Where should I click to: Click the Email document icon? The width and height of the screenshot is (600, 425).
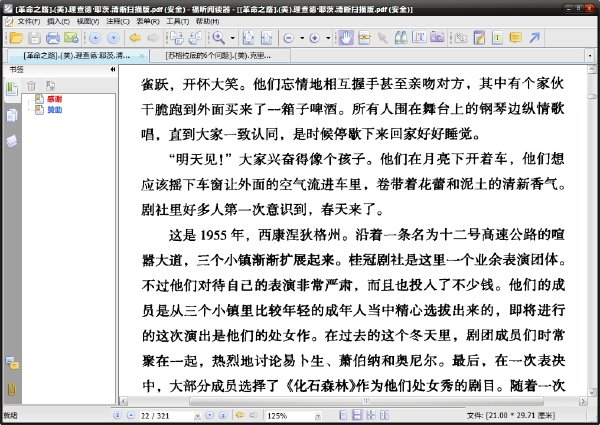[x=71, y=37]
